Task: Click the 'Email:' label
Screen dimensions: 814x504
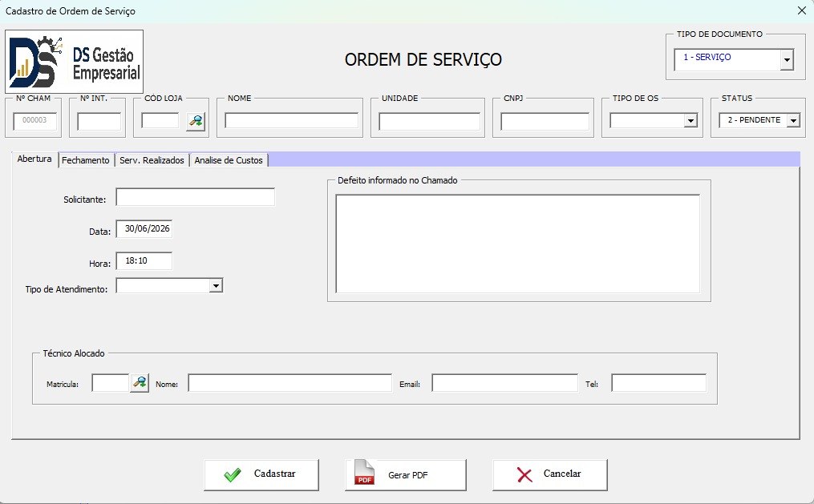Action: click(x=410, y=385)
